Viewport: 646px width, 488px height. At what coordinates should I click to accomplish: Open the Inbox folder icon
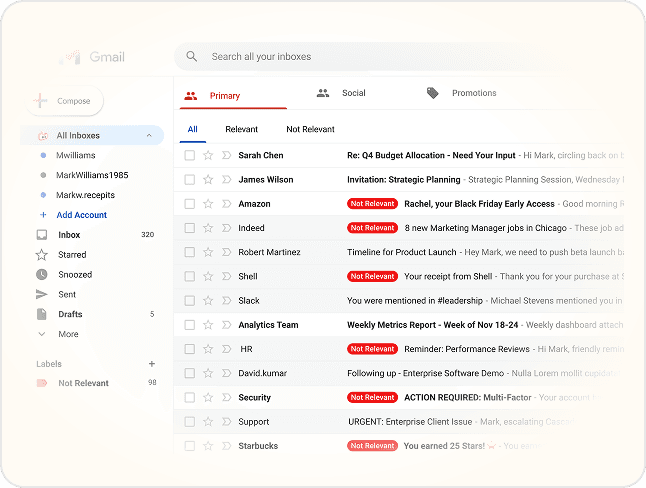click(42, 235)
